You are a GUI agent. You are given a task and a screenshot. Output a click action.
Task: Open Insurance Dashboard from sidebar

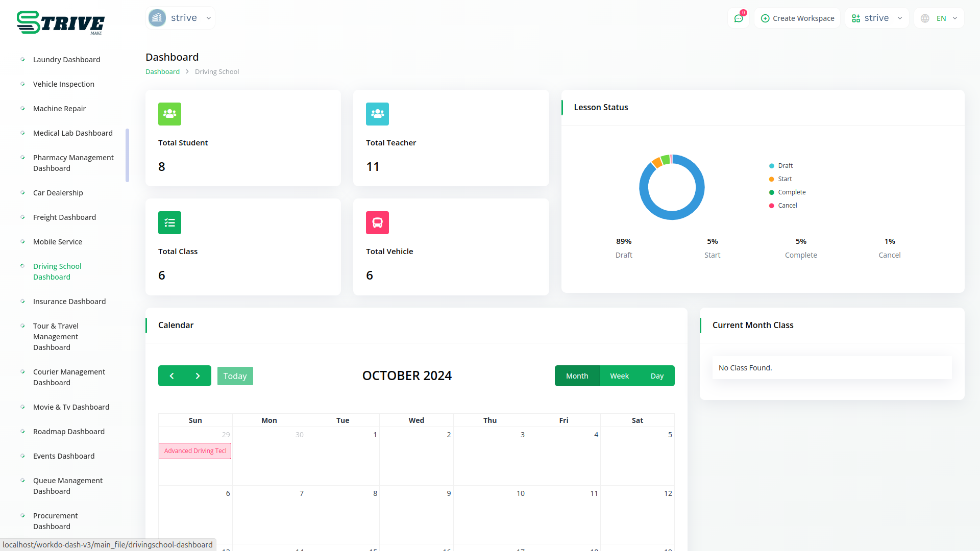[x=69, y=302]
